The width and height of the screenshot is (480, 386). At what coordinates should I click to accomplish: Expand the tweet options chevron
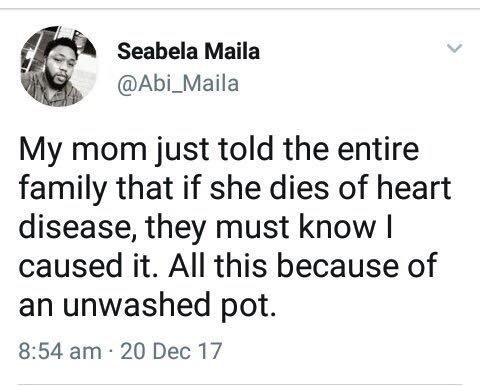click(x=455, y=48)
